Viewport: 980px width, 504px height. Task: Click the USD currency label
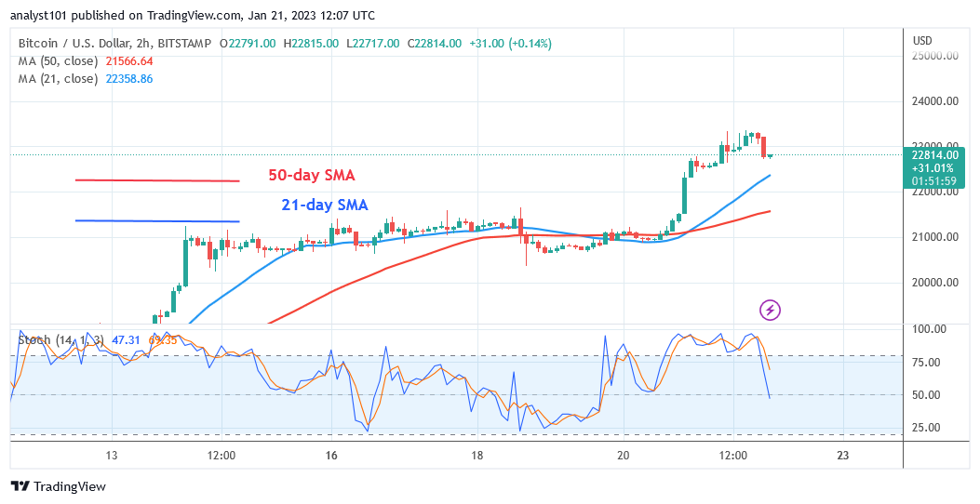922,41
